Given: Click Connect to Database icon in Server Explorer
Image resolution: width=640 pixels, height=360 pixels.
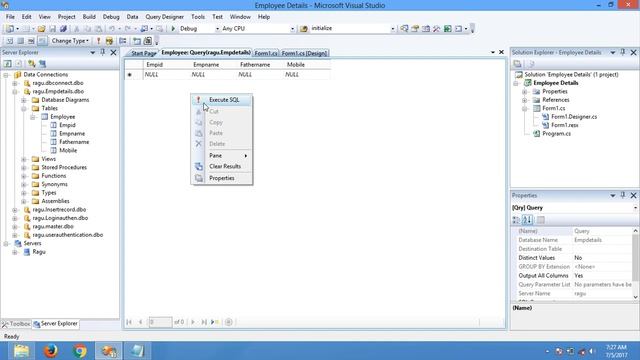Looking at the screenshot, I should tap(31, 64).
